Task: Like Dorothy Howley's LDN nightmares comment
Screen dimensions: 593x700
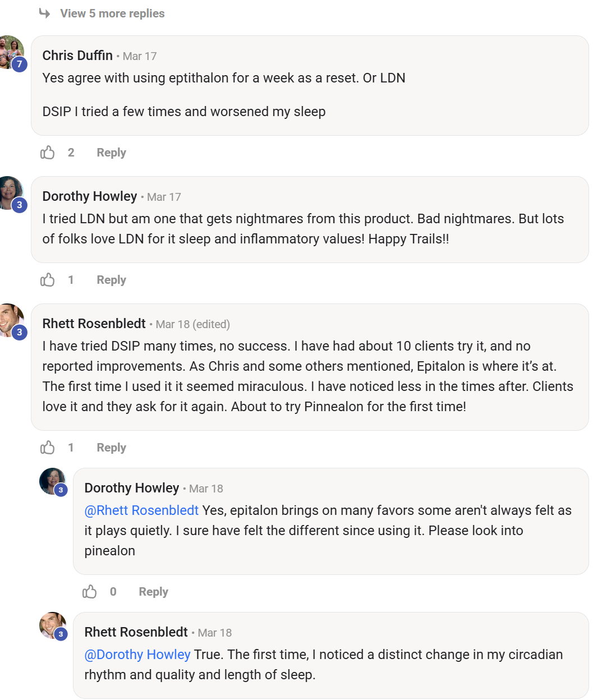Action: point(48,280)
